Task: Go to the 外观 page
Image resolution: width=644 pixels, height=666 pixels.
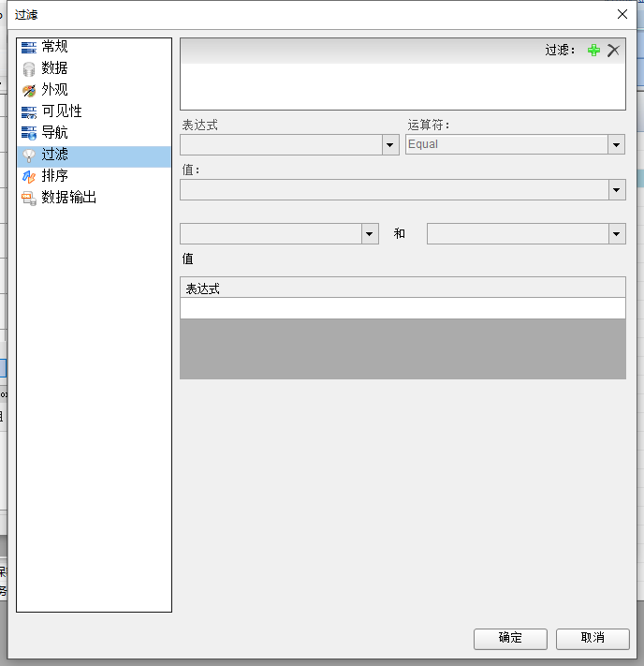Action: coord(94,90)
